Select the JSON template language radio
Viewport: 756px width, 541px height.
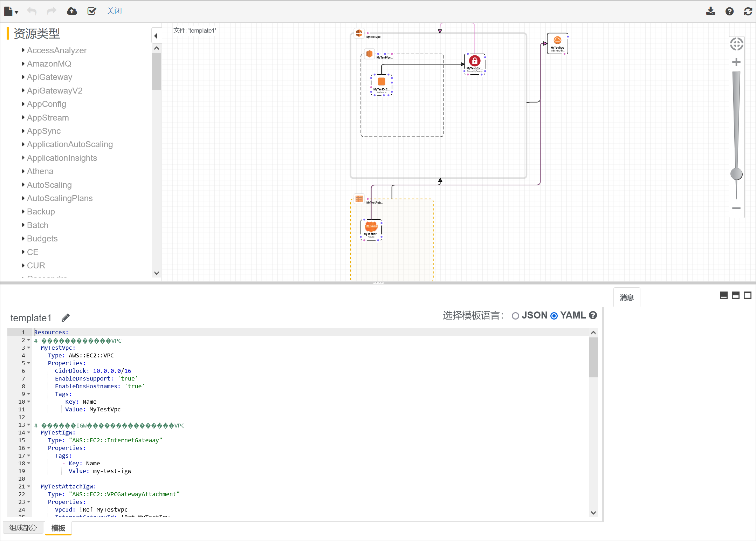[515, 316]
